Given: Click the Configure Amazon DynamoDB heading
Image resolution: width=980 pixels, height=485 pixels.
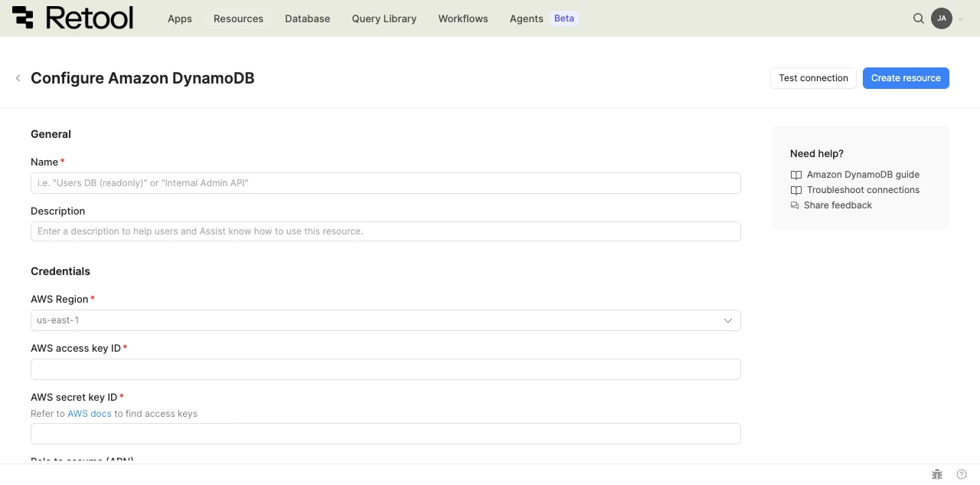Looking at the screenshot, I should click(142, 78).
